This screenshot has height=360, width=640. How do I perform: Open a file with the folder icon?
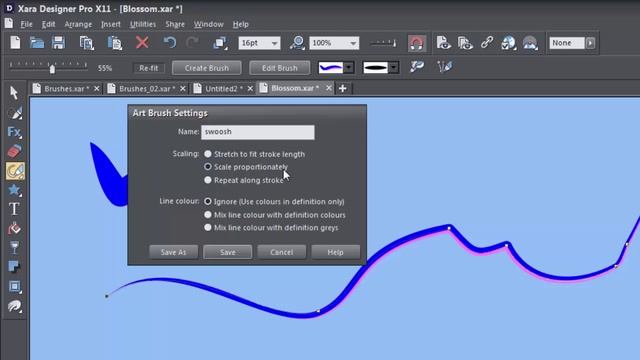[37, 43]
